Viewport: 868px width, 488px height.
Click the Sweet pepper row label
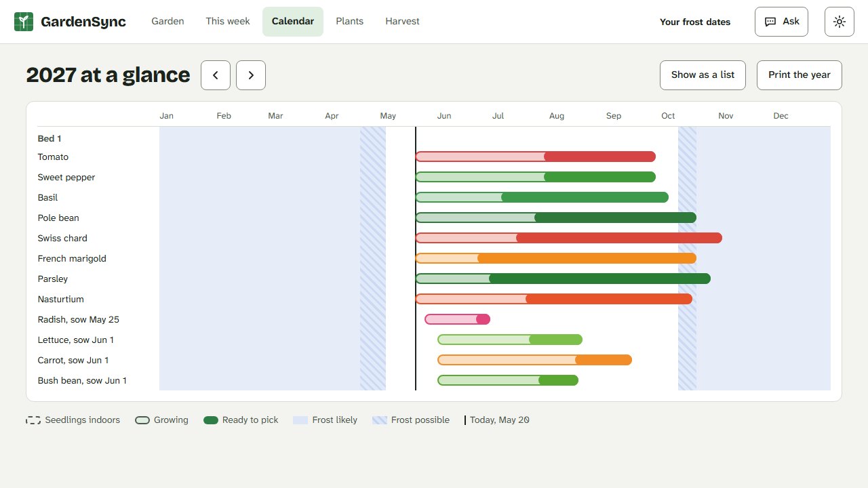[66, 178]
